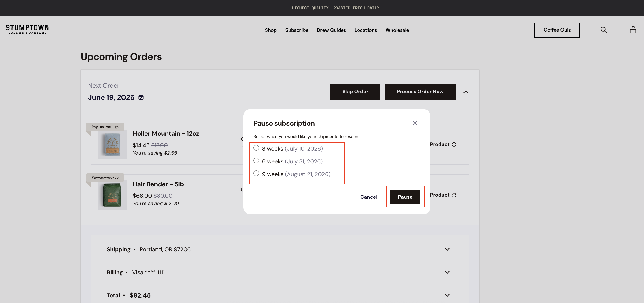Image resolution: width=644 pixels, height=303 pixels.
Task: Open the site search icon
Action: [x=603, y=30]
